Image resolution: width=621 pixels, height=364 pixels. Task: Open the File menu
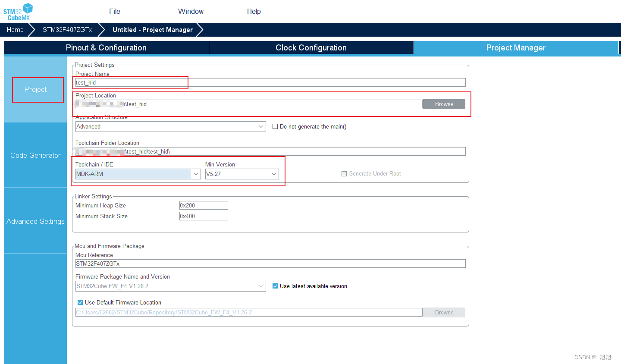(115, 11)
